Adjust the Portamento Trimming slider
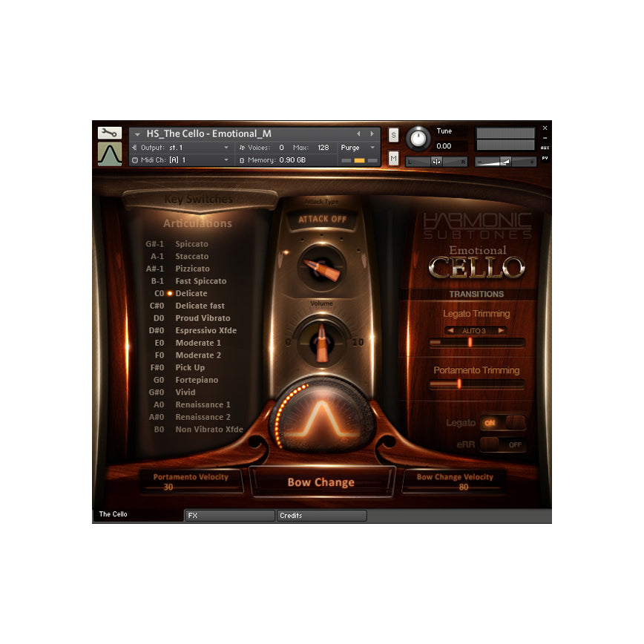This screenshot has height=644, width=644. [x=459, y=384]
